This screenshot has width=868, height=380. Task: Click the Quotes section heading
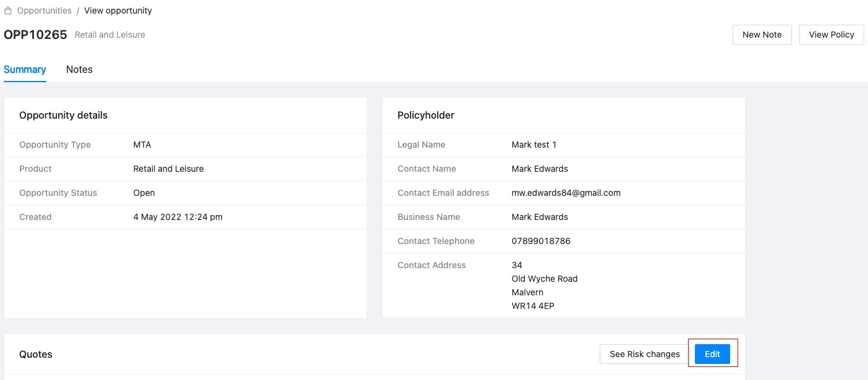point(35,354)
